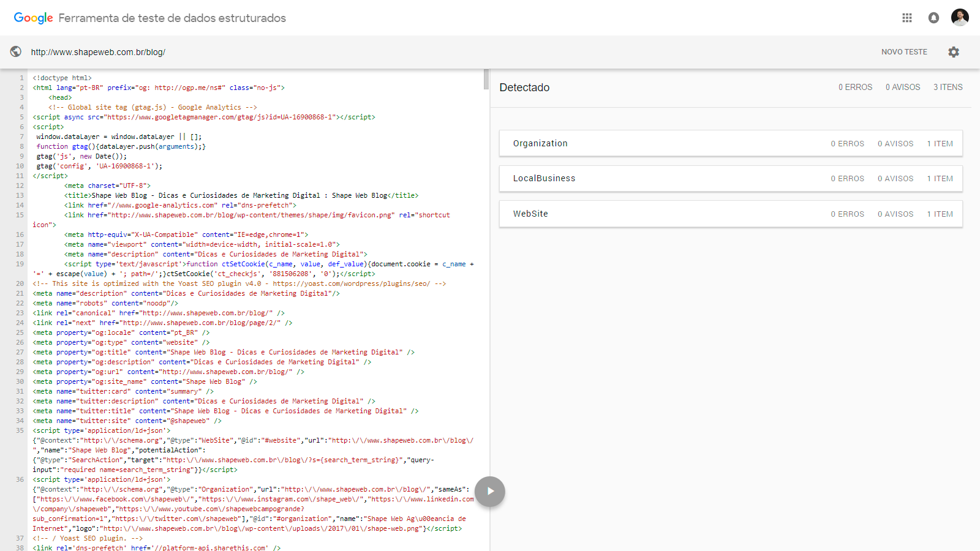
Task: Click the Yoast SEO comment on line 20
Action: 239,283
